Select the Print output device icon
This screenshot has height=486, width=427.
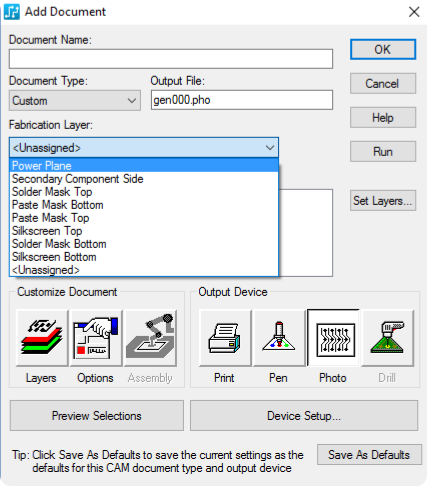(x=225, y=338)
